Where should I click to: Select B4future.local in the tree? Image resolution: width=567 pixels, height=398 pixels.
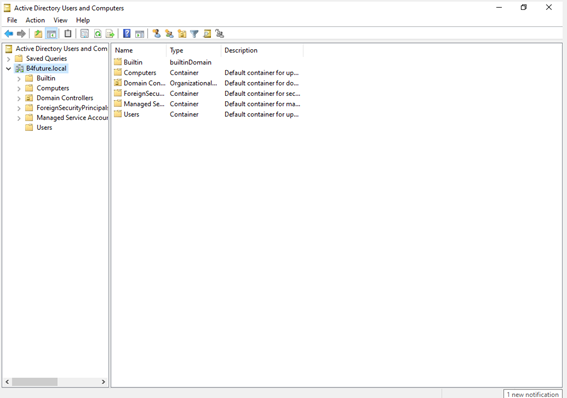click(41, 68)
